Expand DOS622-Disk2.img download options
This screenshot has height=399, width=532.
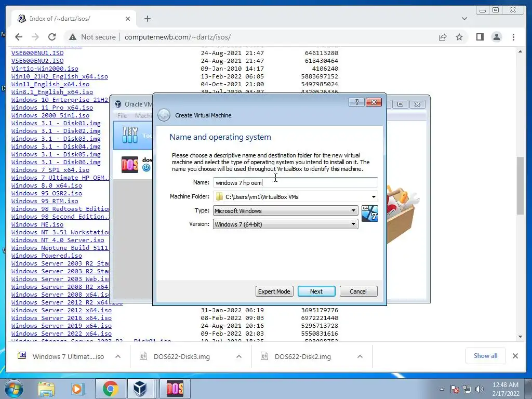point(360,356)
